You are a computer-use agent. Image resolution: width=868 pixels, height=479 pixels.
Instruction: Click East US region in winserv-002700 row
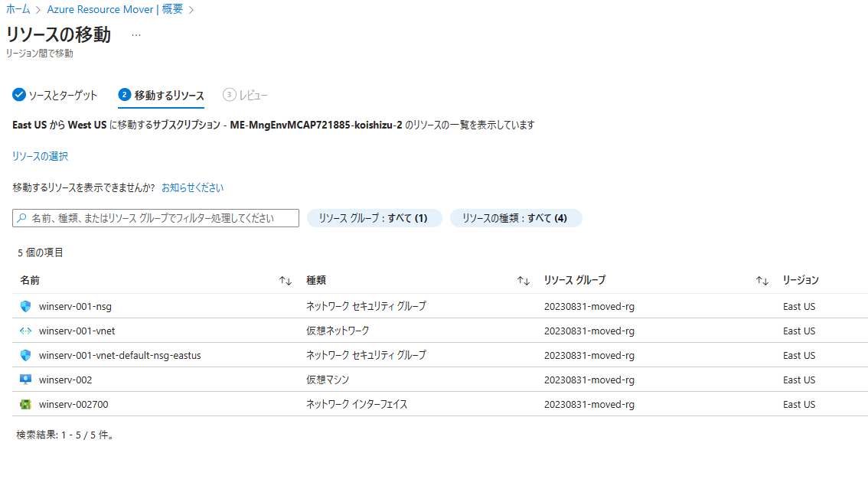[799, 404]
